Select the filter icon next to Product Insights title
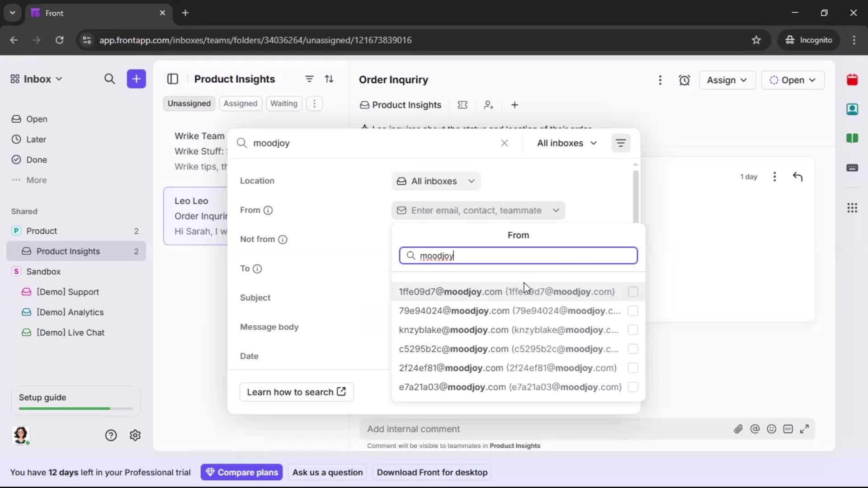The width and height of the screenshot is (868, 488). click(x=309, y=79)
